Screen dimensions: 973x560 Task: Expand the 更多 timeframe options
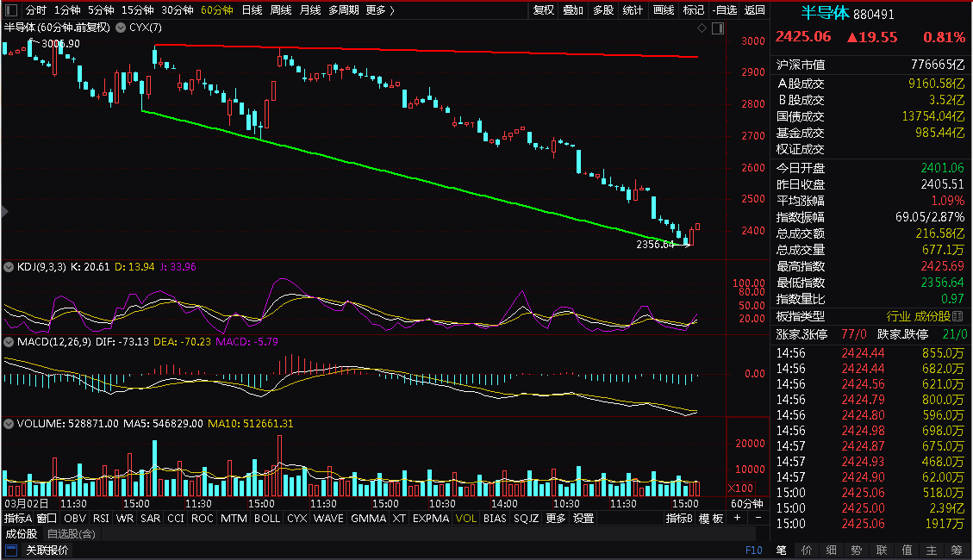(x=380, y=10)
